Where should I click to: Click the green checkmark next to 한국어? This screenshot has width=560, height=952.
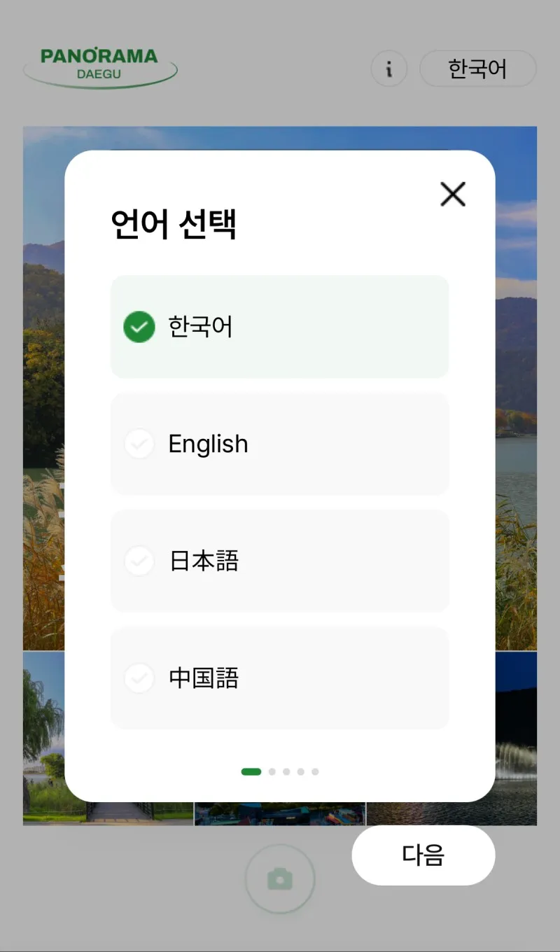(x=139, y=327)
